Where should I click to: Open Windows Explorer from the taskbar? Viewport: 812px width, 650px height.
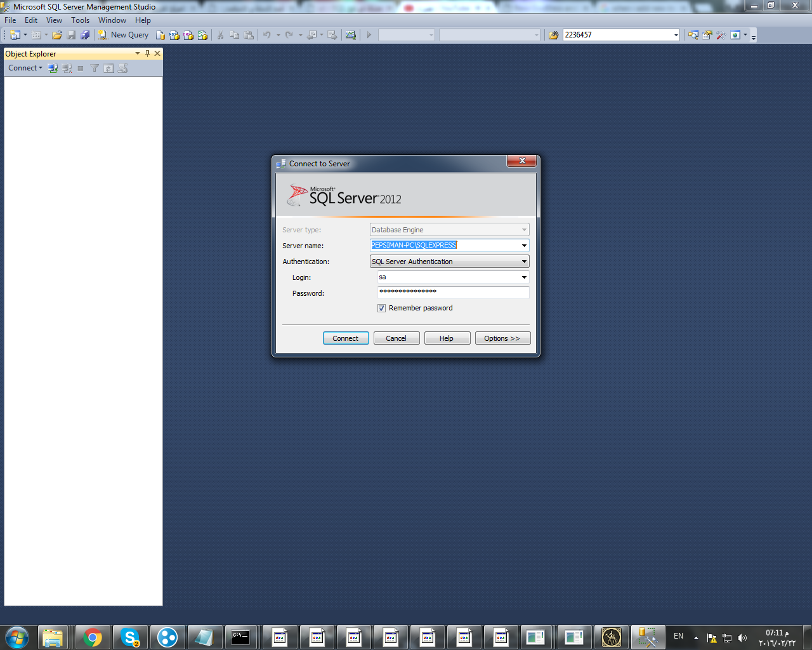[53, 637]
